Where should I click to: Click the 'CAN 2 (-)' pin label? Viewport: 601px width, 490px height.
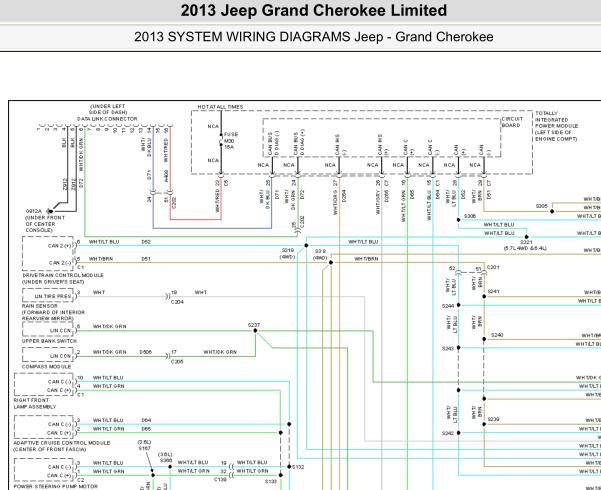[x=60, y=263]
